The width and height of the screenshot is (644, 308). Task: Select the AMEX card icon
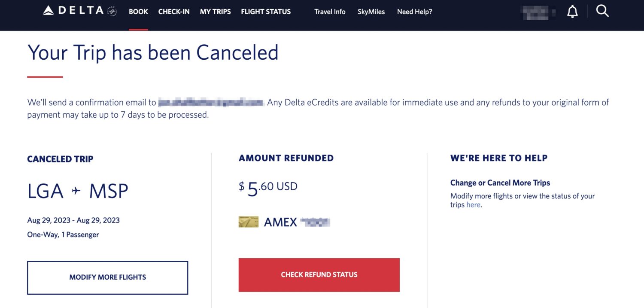tap(248, 222)
